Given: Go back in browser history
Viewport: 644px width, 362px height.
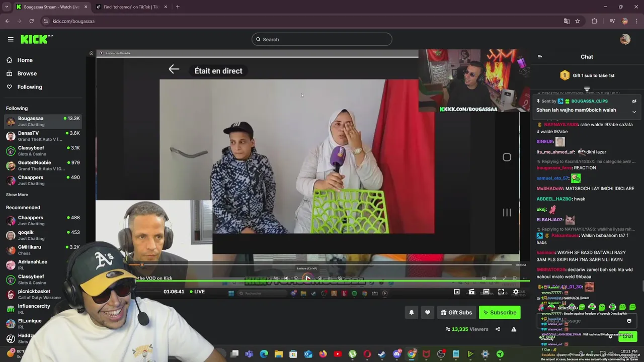Looking at the screenshot, I should (x=7, y=21).
